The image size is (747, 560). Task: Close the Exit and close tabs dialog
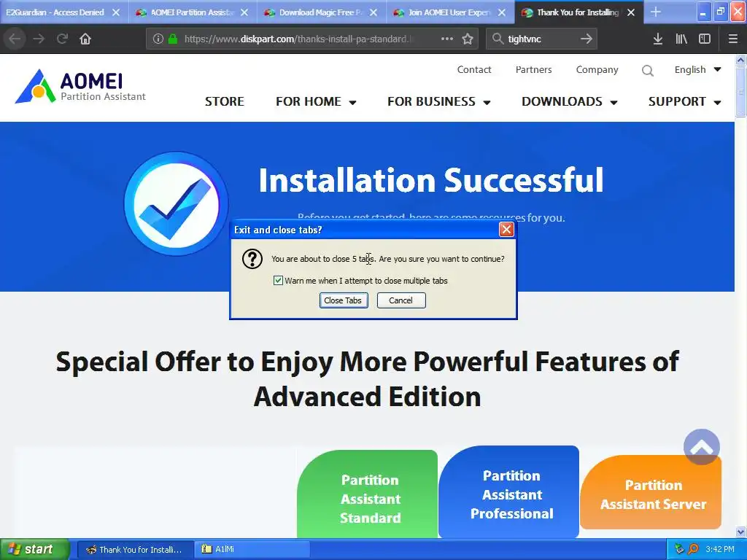pyautogui.click(x=506, y=230)
